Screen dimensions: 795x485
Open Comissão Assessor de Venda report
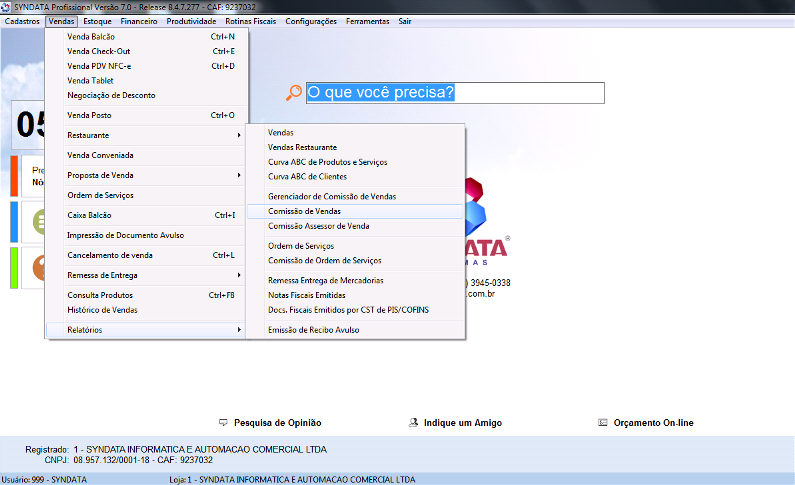click(x=355, y=226)
